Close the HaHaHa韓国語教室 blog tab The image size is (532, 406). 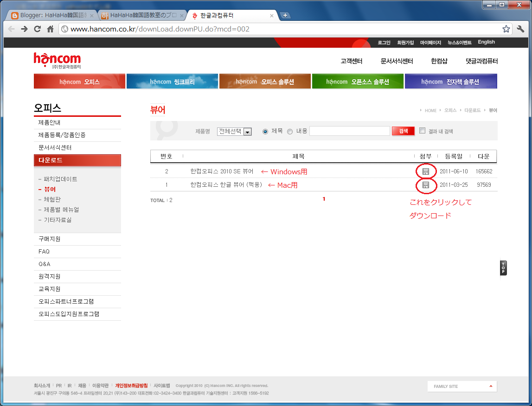tap(181, 16)
